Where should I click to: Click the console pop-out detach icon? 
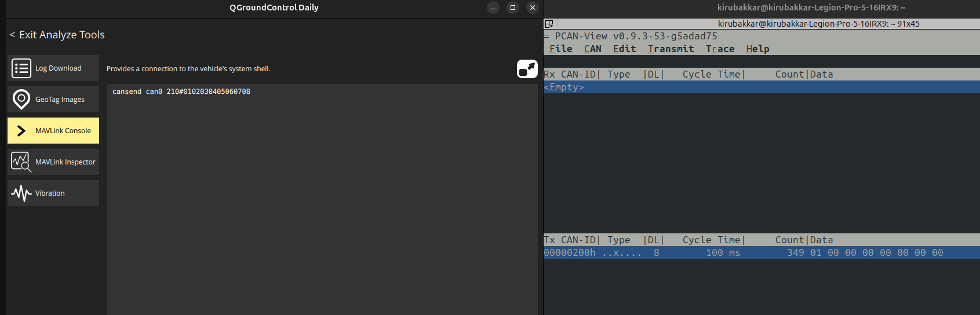click(527, 69)
